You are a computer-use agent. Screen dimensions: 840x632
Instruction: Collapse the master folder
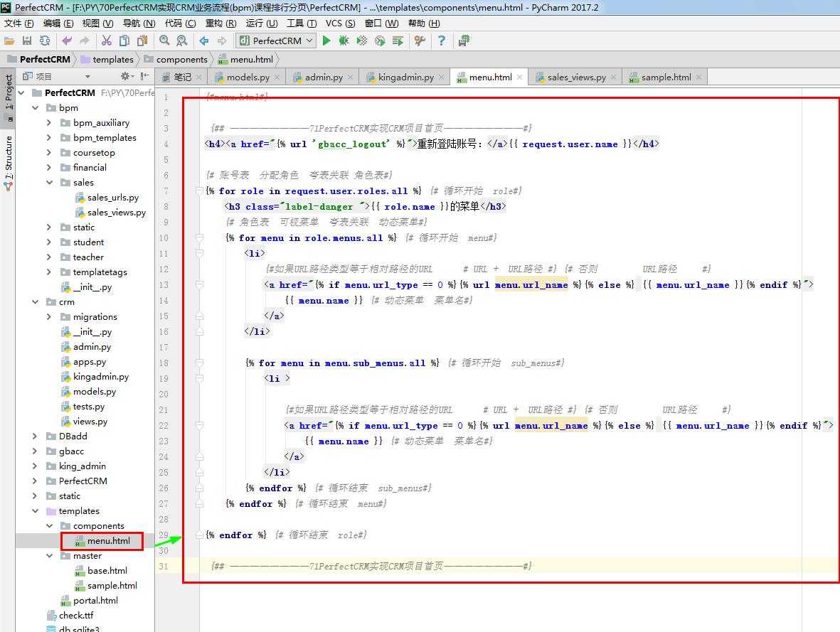(49, 556)
